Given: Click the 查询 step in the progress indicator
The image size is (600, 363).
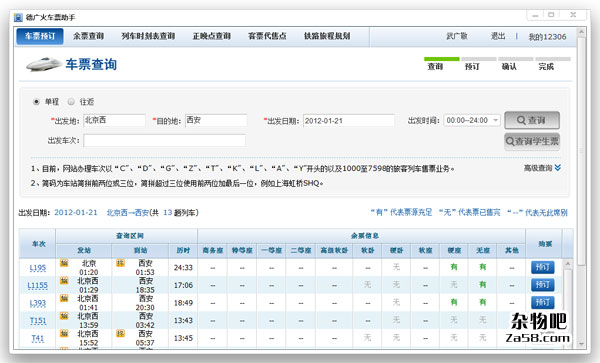Looking at the screenshot, I should coord(435,67).
